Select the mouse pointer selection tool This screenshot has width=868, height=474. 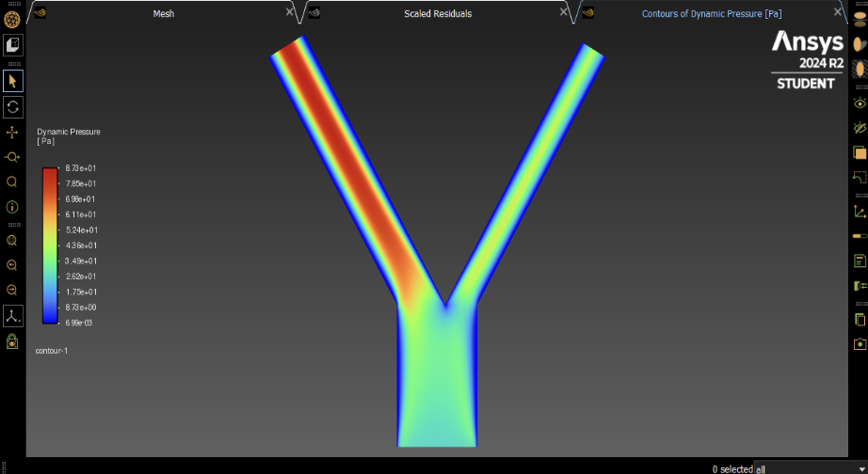(x=12, y=81)
